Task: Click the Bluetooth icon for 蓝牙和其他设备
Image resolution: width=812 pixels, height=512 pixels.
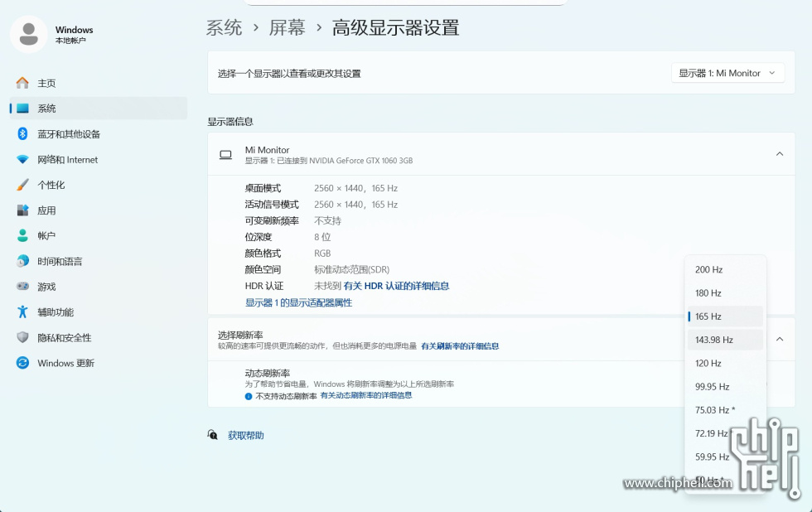Action: click(x=22, y=134)
